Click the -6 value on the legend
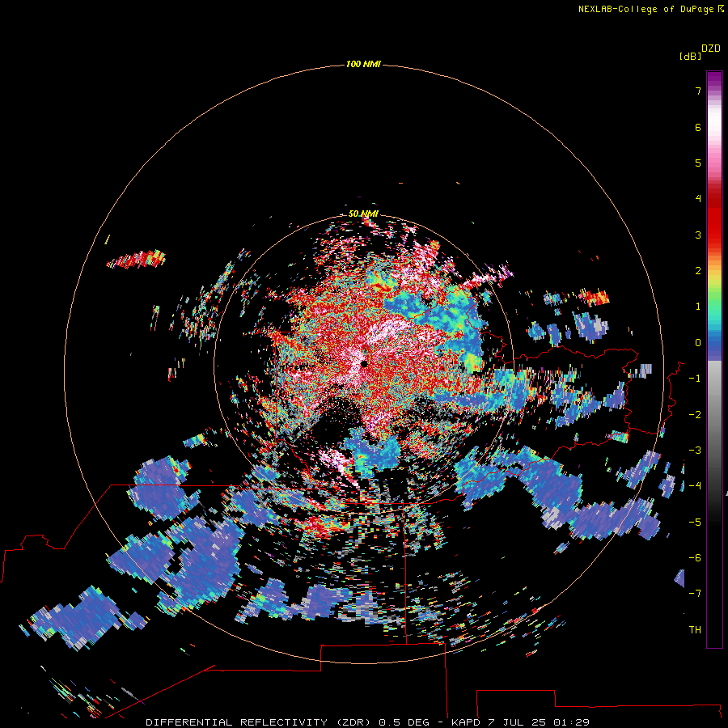Viewport: 728px width, 728px height. tap(695, 558)
